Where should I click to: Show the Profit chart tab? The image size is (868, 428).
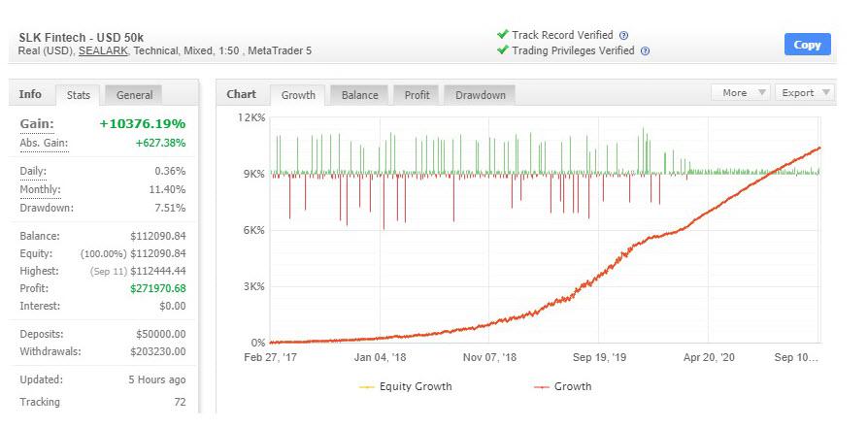[417, 95]
